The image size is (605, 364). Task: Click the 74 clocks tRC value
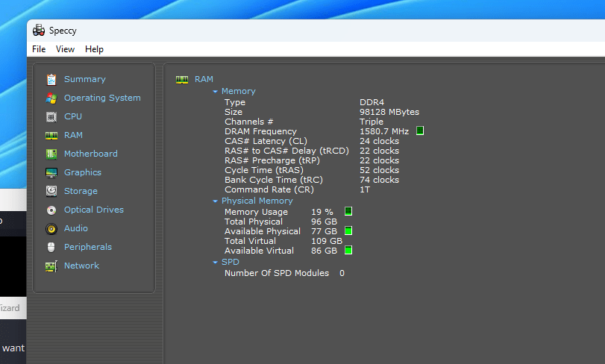click(379, 180)
